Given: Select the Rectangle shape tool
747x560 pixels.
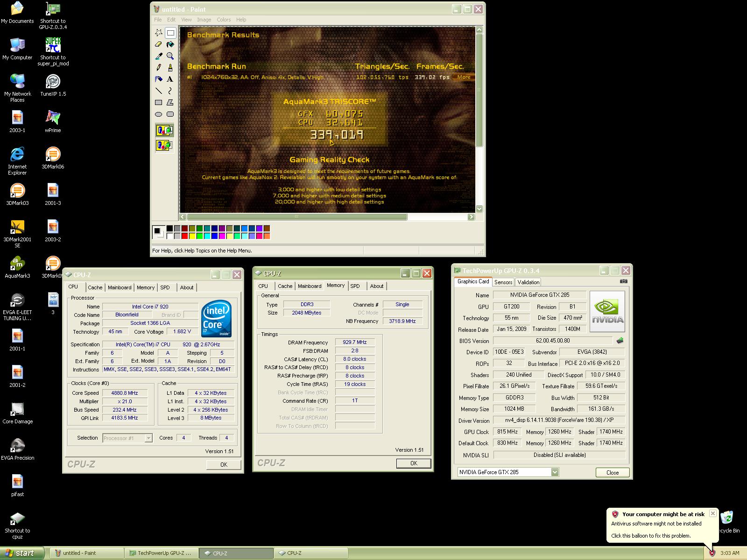Looking at the screenshot, I should click(x=159, y=103).
